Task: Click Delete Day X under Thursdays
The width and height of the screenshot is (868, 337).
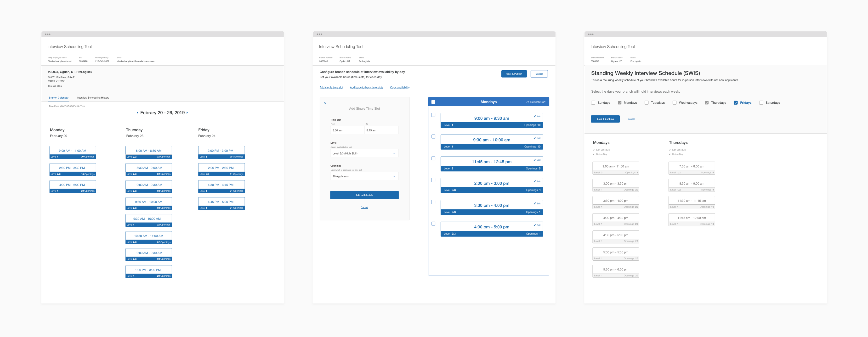Action: click(x=669, y=154)
